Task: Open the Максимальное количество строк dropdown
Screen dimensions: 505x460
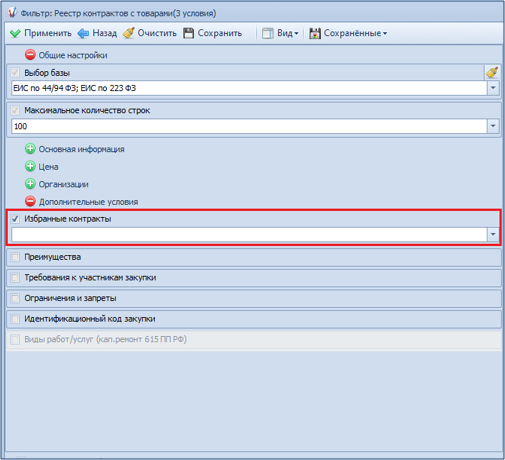Action: point(493,126)
